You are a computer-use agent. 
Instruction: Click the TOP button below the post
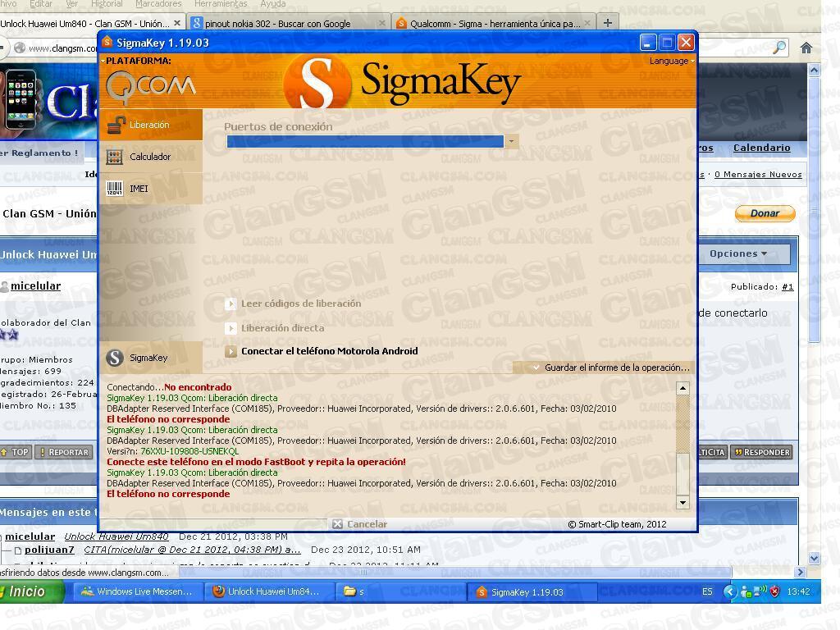pyautogui.click(x=16, y=452)
